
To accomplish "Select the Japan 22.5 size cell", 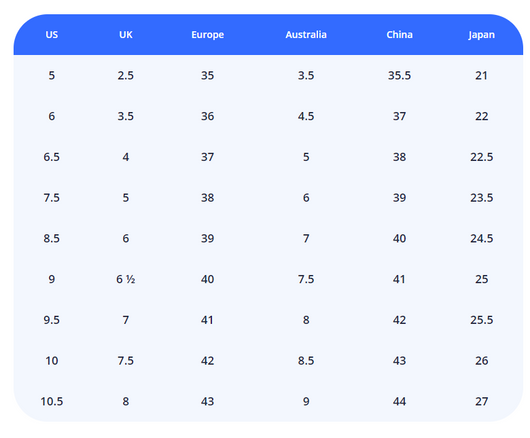I will tap(482, 157).
